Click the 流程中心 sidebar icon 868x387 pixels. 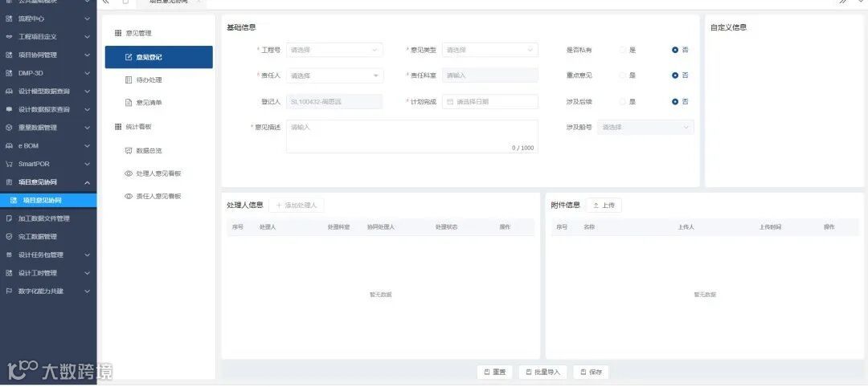[9, 18]
